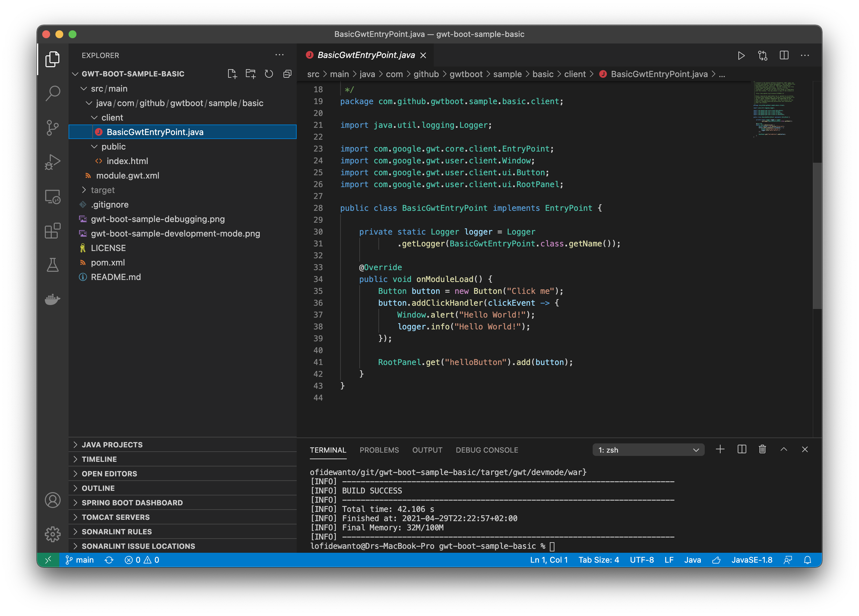Image resolution: width=859 pixels, height=616 pixels.
Task: Open the 1: zsh terminal dropdown
Action: coord(648,450)
